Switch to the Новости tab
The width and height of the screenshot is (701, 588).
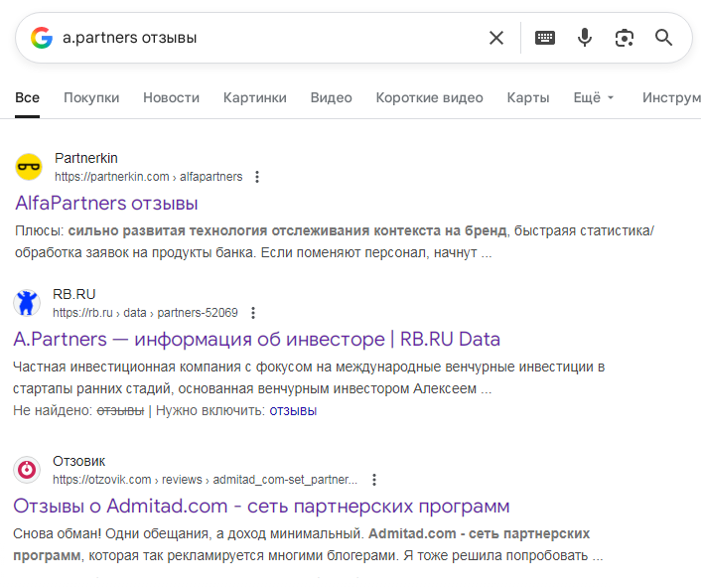click(171, 97)
